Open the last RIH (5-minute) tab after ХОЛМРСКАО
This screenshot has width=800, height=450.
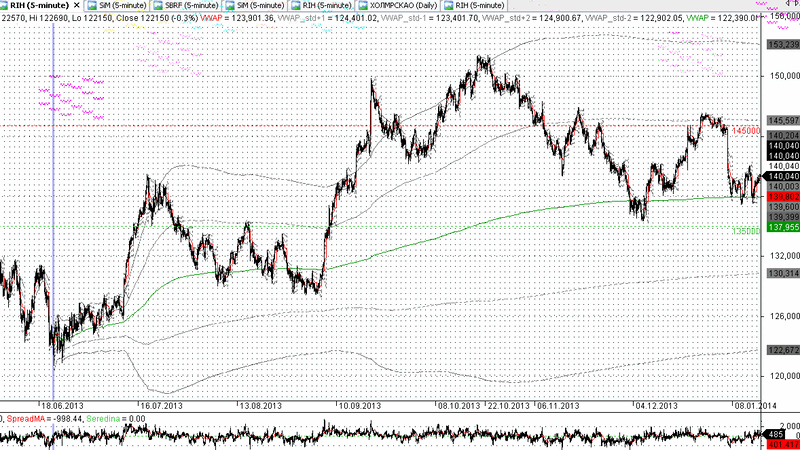pyautogui.click(x=474, y=5)
